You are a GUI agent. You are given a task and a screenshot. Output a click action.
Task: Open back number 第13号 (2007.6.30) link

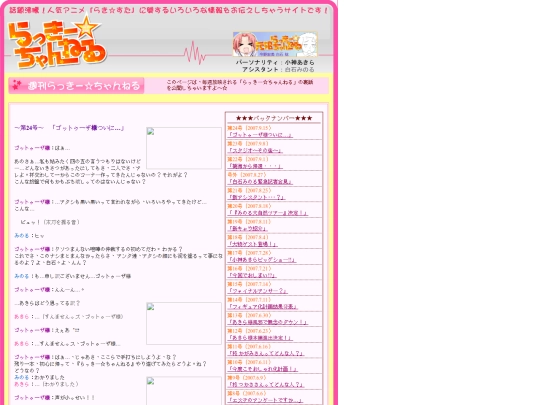[x=268, y=322]
